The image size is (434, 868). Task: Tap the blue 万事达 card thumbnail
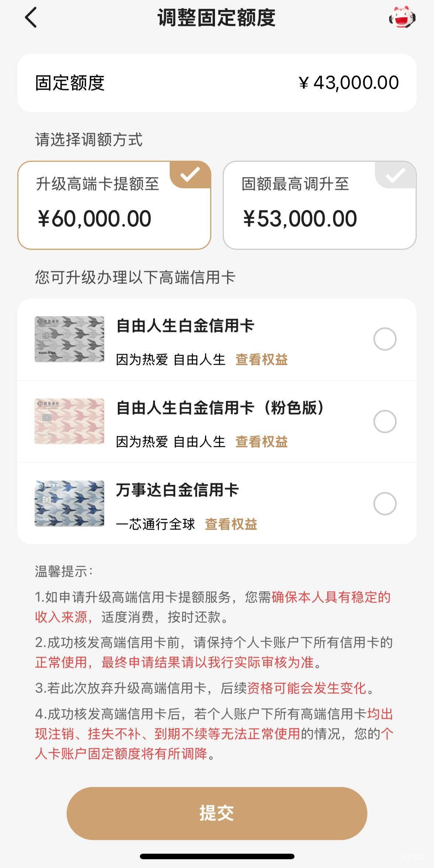[70, 503]
